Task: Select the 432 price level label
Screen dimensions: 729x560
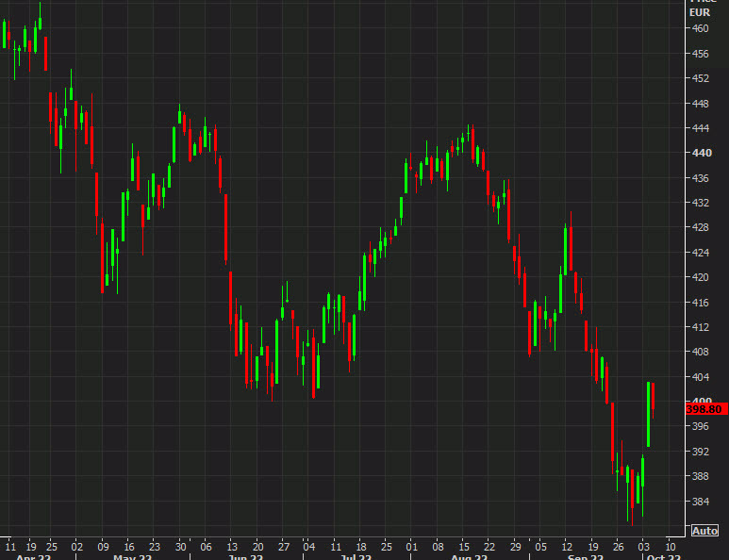Action: tap(700, 203)
